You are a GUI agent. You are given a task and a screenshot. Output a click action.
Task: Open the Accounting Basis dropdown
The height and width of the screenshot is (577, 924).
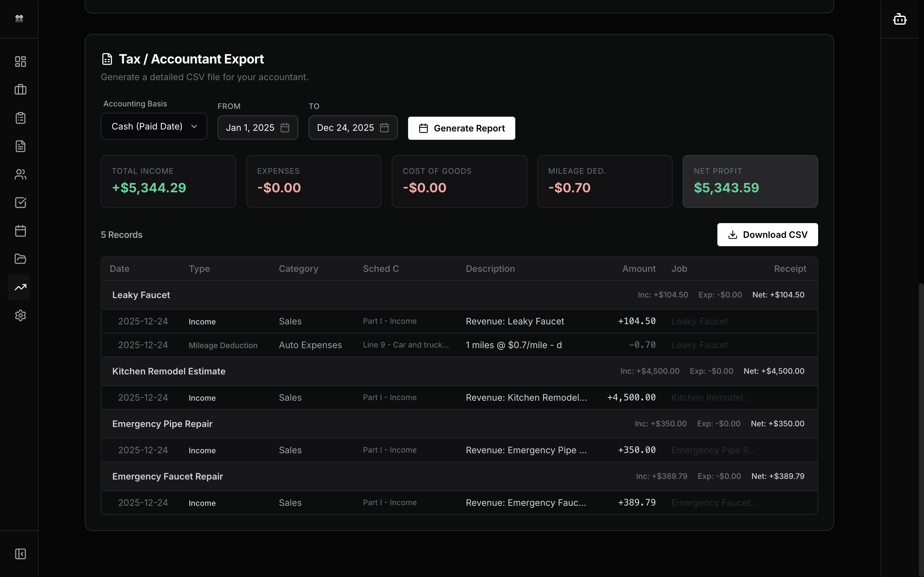[154, 126]
